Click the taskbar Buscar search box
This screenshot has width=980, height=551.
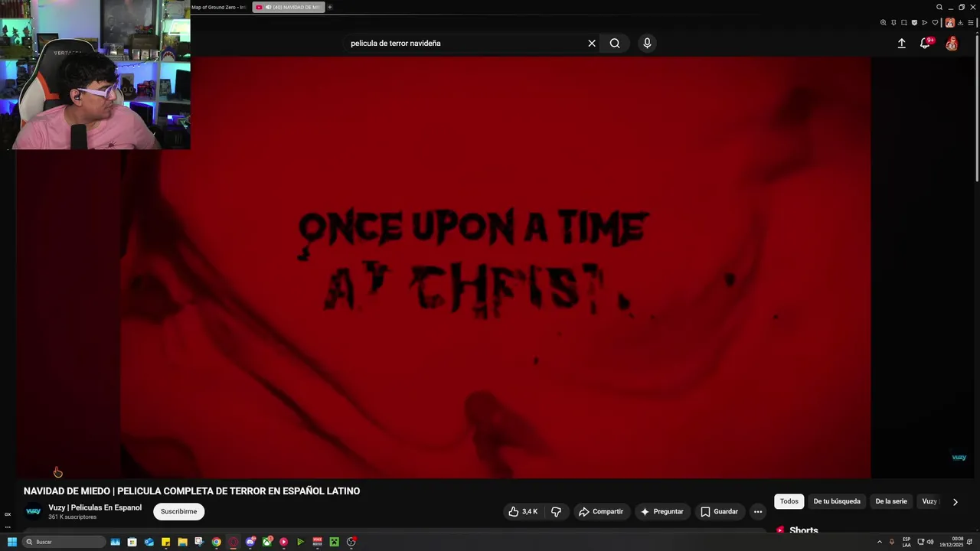(64, 542)
